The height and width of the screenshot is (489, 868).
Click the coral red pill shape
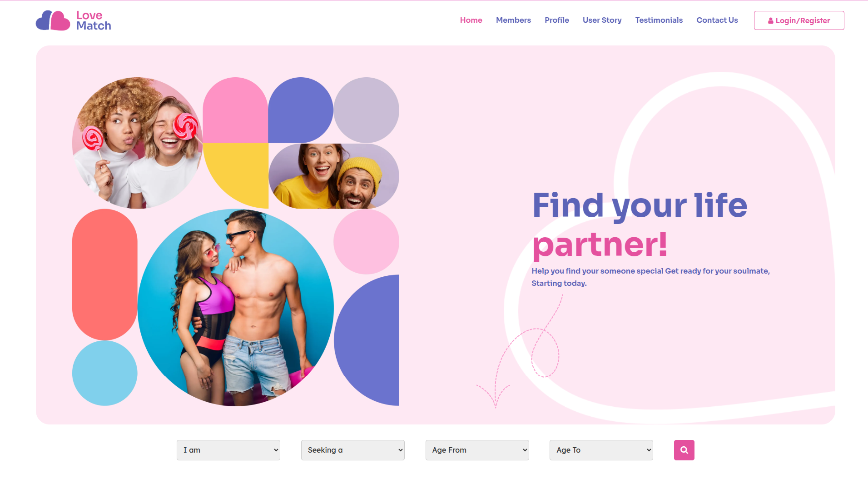pos(105,274)
